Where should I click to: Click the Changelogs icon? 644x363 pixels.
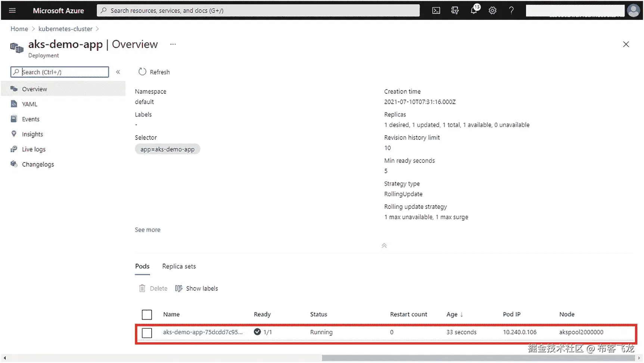[x=14, y=164]
